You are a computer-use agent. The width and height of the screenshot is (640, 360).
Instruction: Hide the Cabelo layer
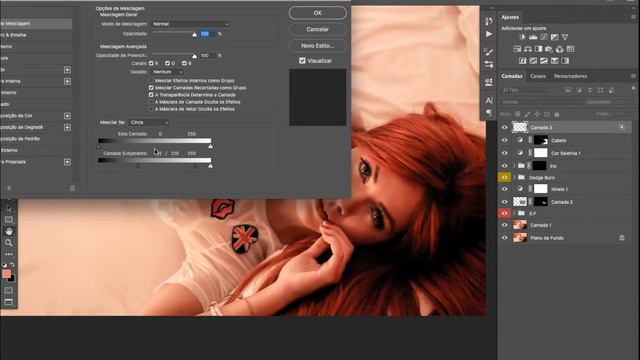(504, 140)
